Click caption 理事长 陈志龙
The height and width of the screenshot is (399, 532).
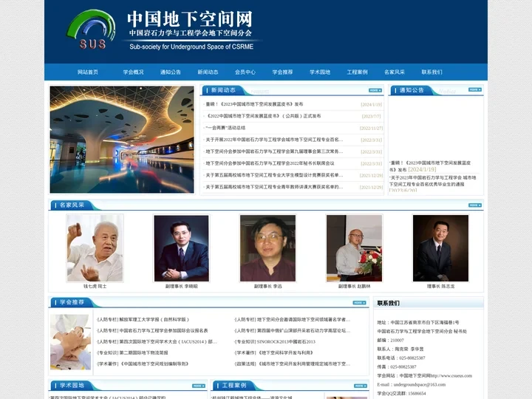click(440, 287)
